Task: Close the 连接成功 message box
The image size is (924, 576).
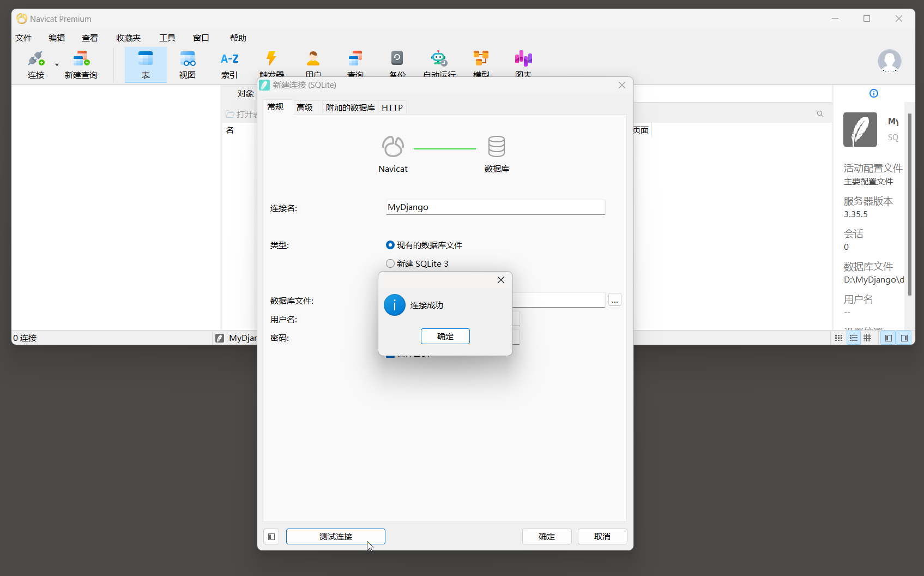Action: 501,280
